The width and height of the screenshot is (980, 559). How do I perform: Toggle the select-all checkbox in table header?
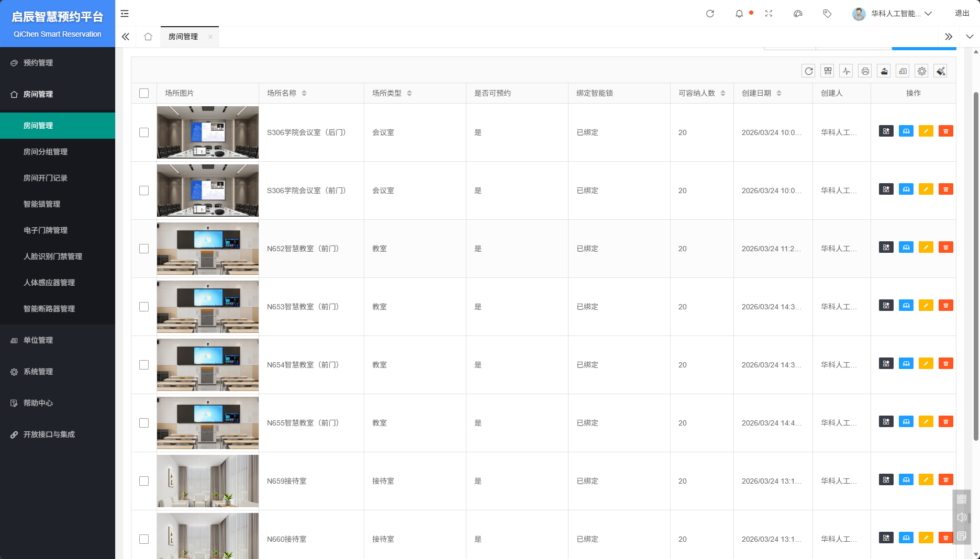(x=144, y=93)
